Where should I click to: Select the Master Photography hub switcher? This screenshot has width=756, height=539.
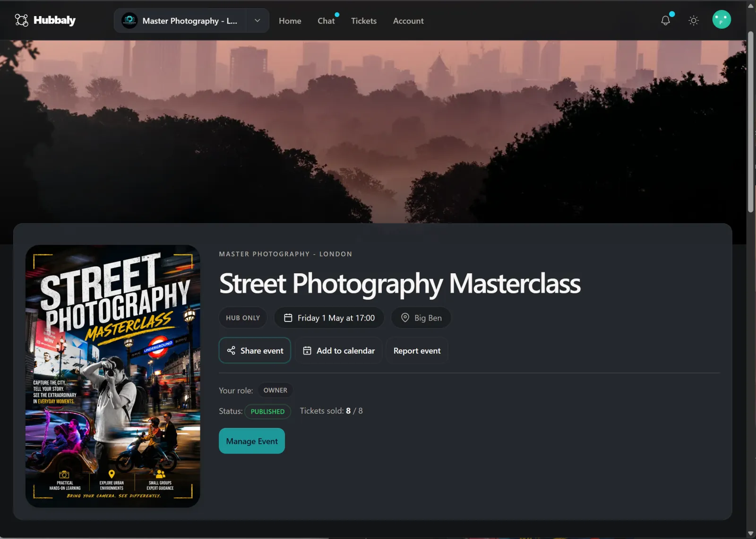pos(180,20)
